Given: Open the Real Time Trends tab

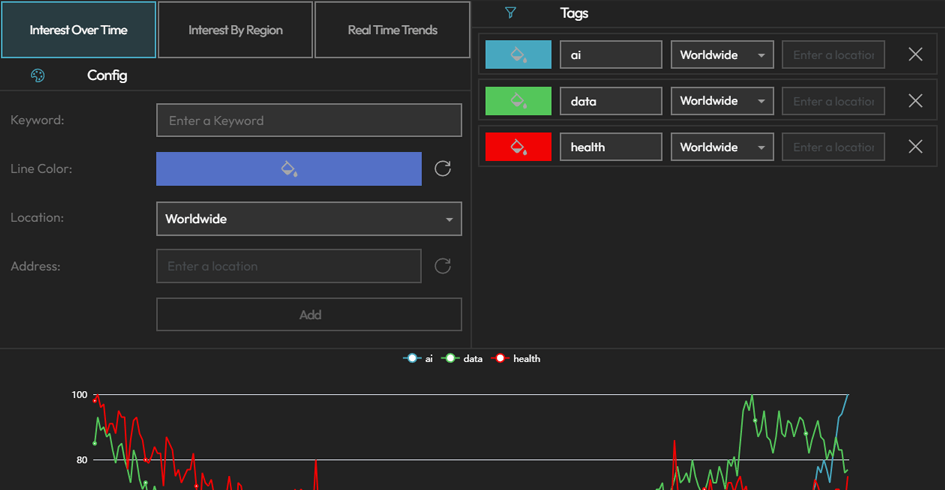Looking at the screenshot, I should (x=392, y=30).
